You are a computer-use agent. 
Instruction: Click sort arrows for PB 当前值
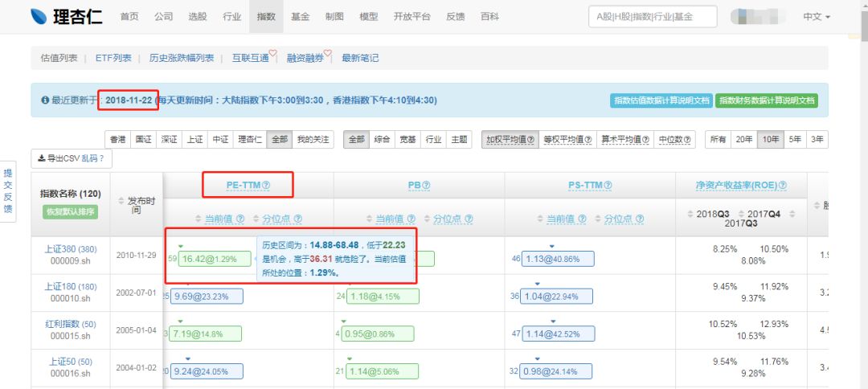370,219
